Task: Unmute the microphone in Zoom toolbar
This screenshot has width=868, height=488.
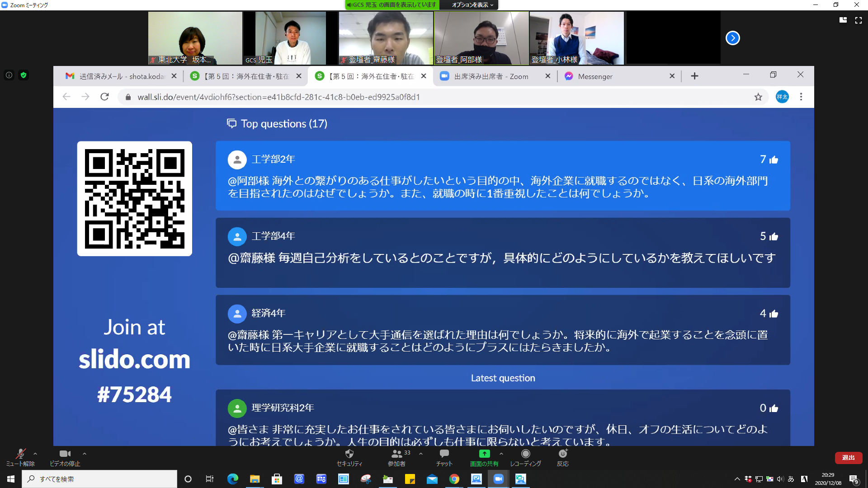Action: coord(20,457)
